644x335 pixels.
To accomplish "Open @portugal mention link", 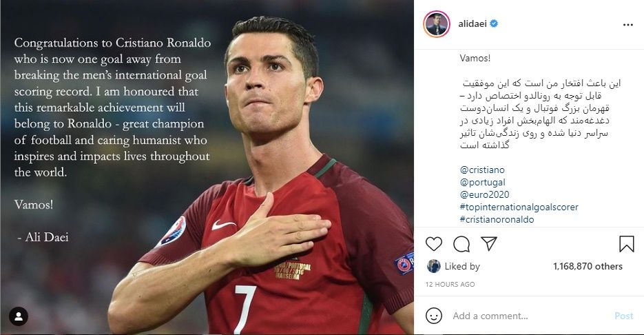I will click(483, 182).
